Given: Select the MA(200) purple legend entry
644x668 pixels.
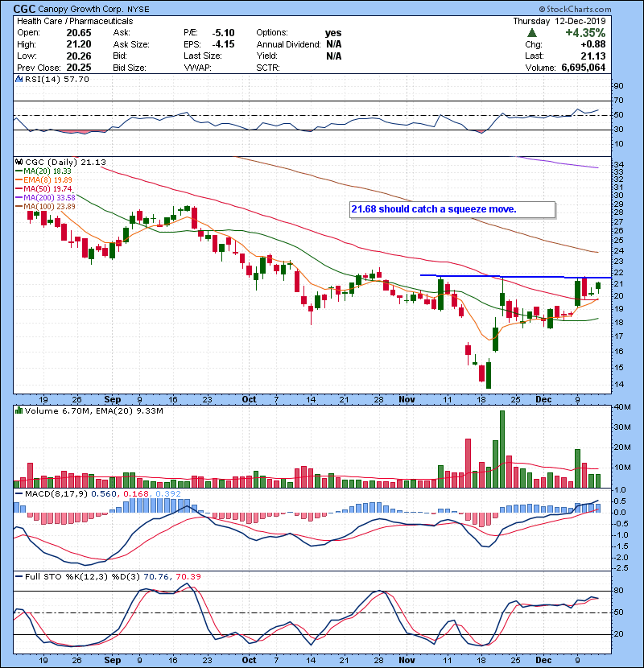Looking at the screenshot, I should (45, 198).
